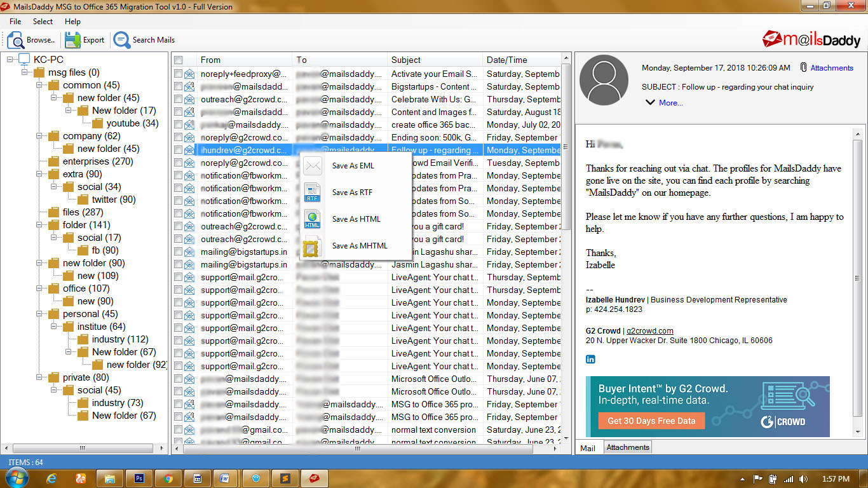Image resolution: width=868 pixels, height=488 pixels.
Task: Collapse the folder (141) tree node
Action: [x=39, y=225]
